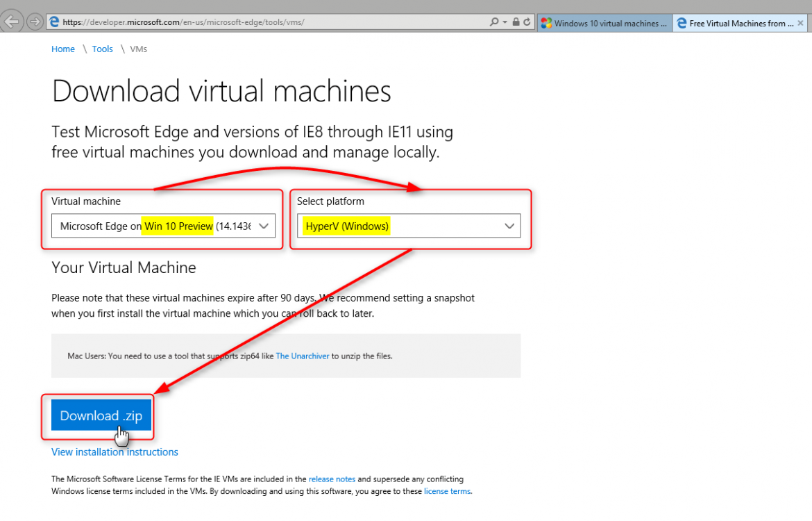Open the address bar search dropdown arrow
The width and height of the screenshot is (812, 521).
[x=505, y=22]
